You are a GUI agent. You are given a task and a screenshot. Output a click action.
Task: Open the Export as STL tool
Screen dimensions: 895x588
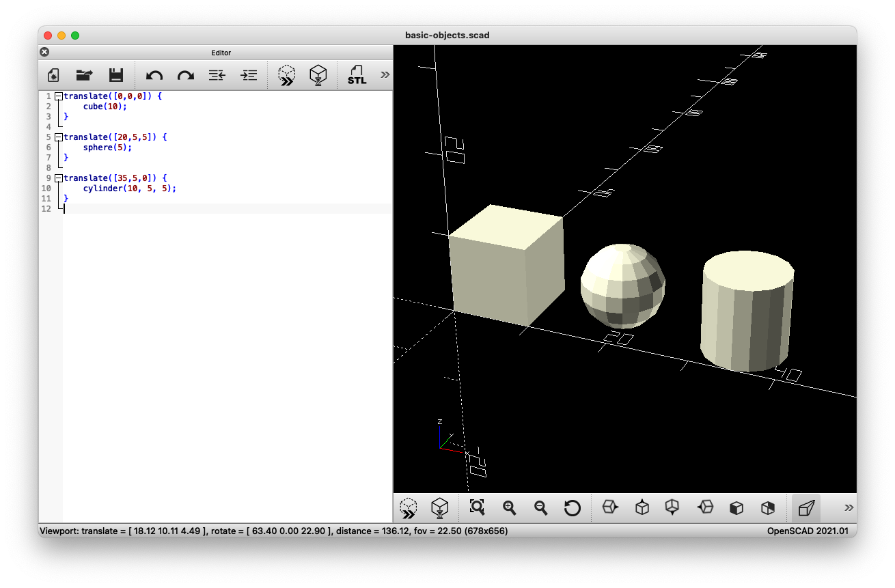356,74
